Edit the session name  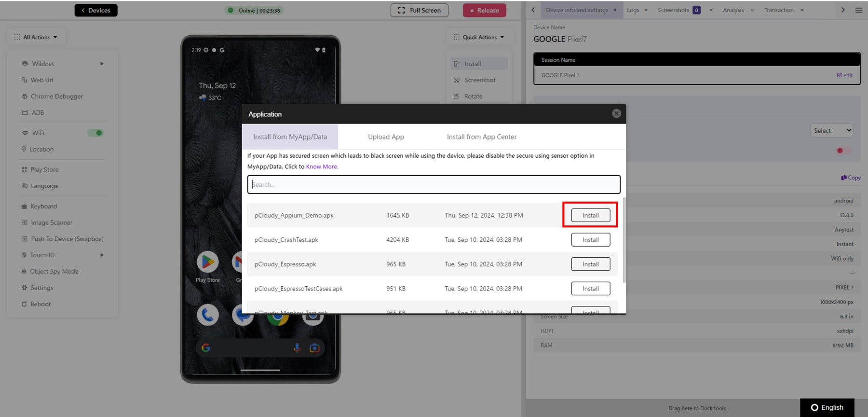(845, 75)
